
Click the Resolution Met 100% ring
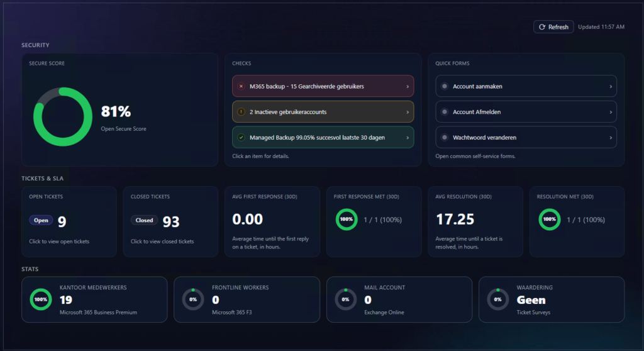[x=550, y=220]
